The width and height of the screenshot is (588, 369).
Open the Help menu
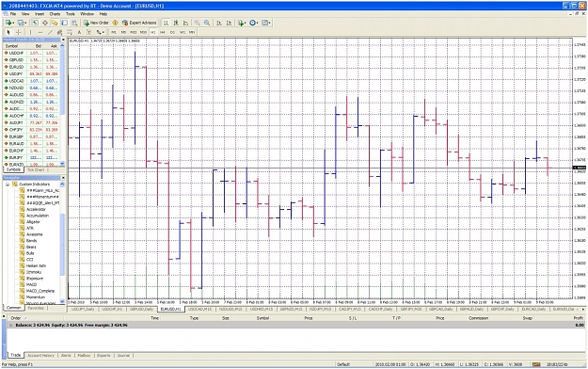pyautogui.click(x=103, y=14)
